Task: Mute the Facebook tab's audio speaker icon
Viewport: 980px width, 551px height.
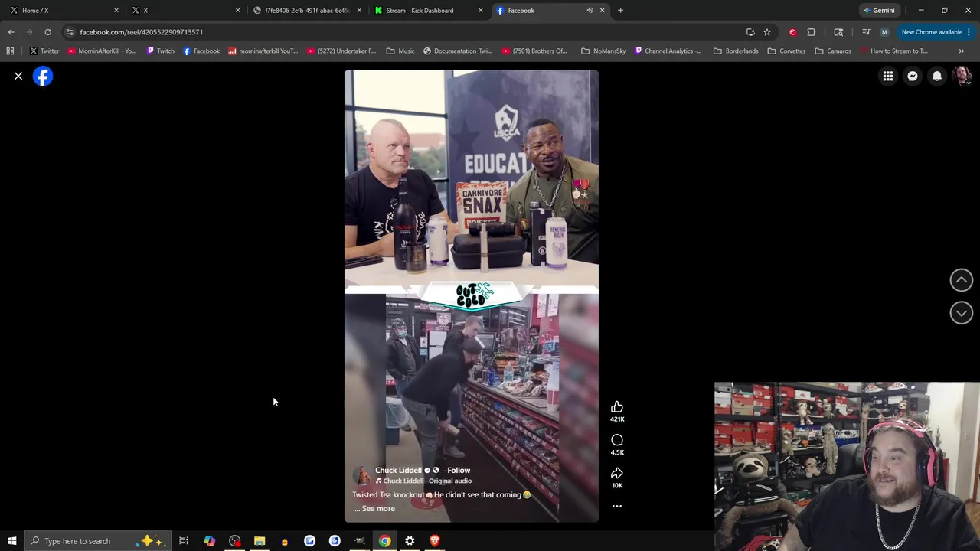Action: 590,10
